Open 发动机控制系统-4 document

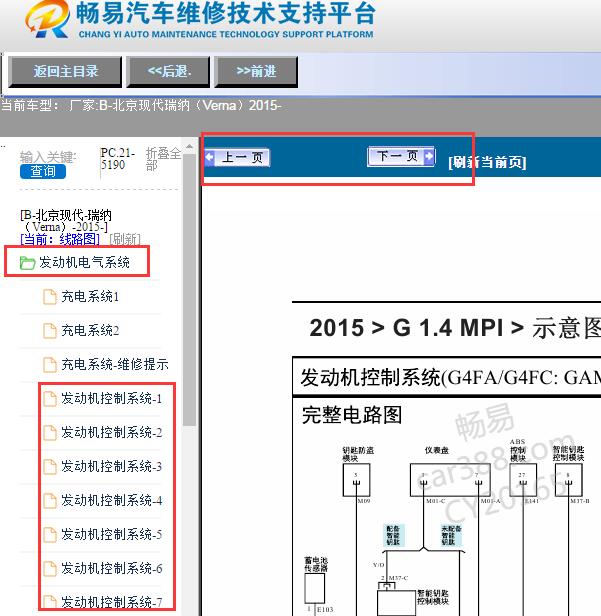point(112,500)
